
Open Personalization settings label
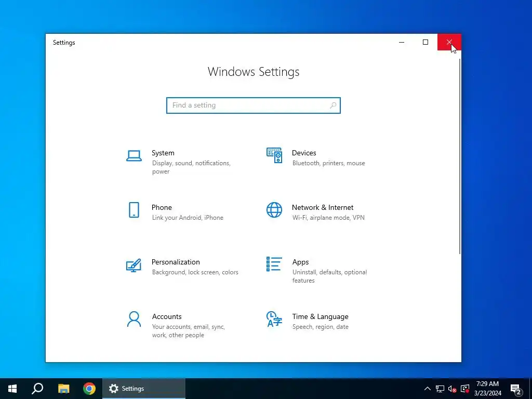pos(176,262)
